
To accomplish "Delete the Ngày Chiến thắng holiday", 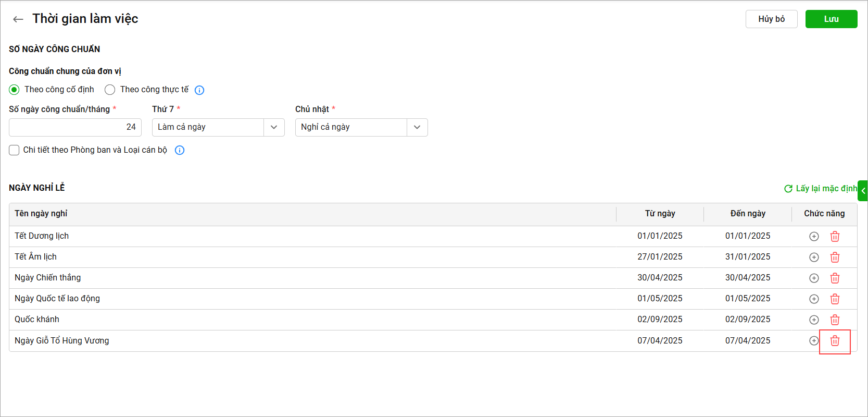I will (835, 278).
